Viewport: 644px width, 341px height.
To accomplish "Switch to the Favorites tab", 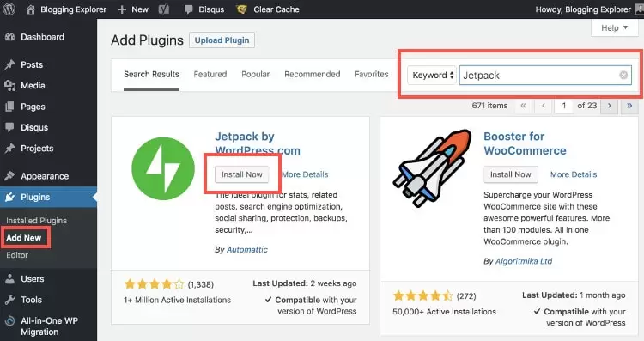I will pos(371,75).
